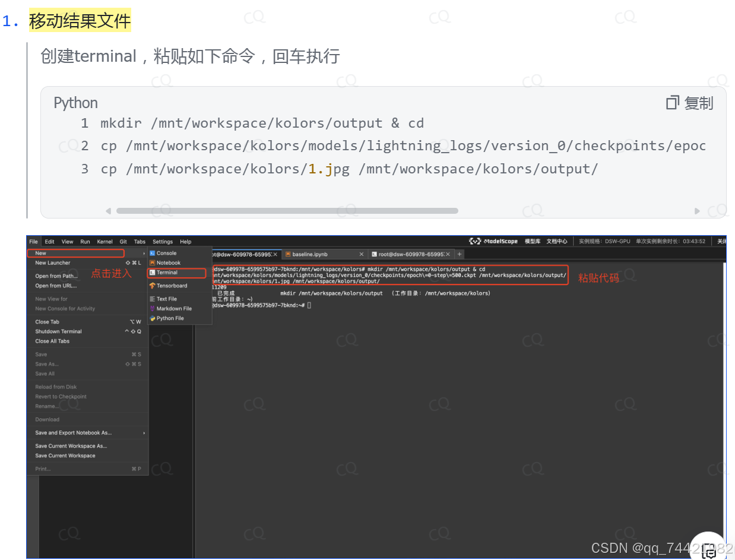Viewport: 735px width, 560px height.
Task: Click the 文档中心 link in the header
Action: [556, 241]
